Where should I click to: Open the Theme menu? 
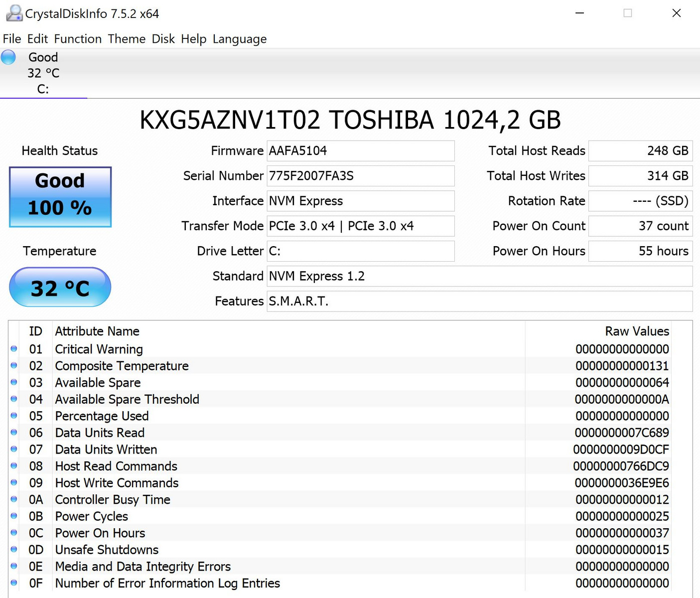pyautogui.click(x=127, y=39)
